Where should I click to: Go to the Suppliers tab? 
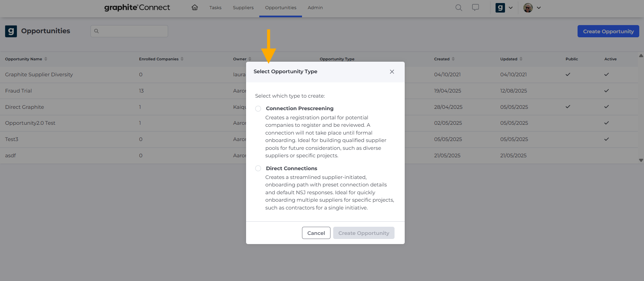click(x=243, y=7)
